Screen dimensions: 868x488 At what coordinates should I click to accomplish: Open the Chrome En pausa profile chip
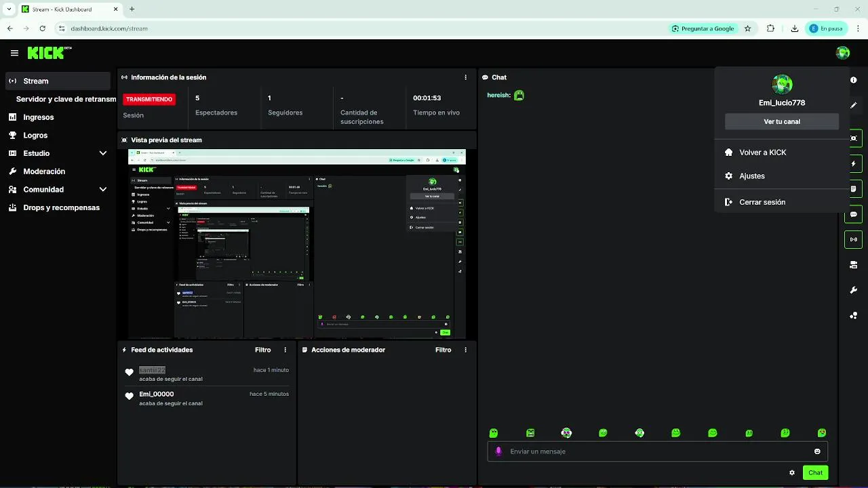[x=826, y=28]
